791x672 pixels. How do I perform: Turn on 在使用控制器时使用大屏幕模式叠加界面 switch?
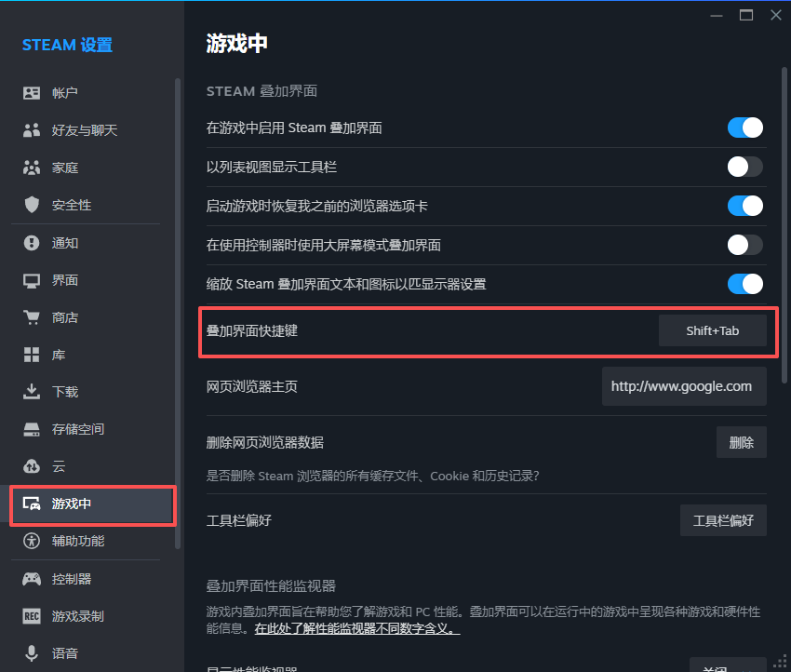pos(744,245)
